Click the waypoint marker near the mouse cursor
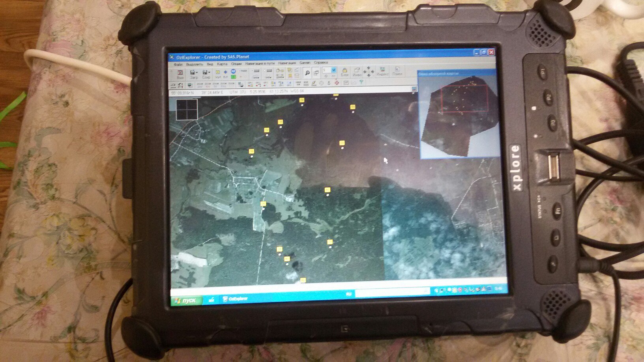 342,143
